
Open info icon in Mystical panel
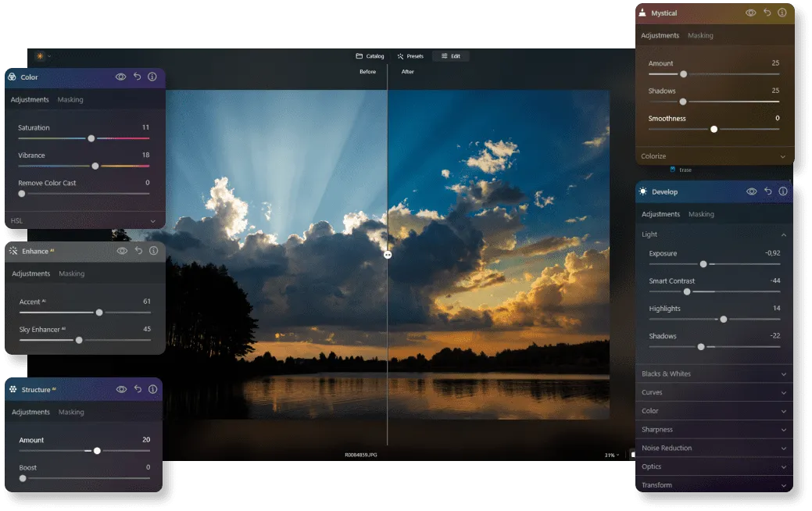(782, 13)
